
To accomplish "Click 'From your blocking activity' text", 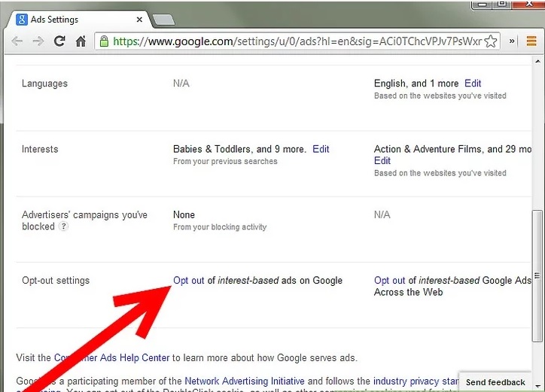I will click(x=220, y=227).
